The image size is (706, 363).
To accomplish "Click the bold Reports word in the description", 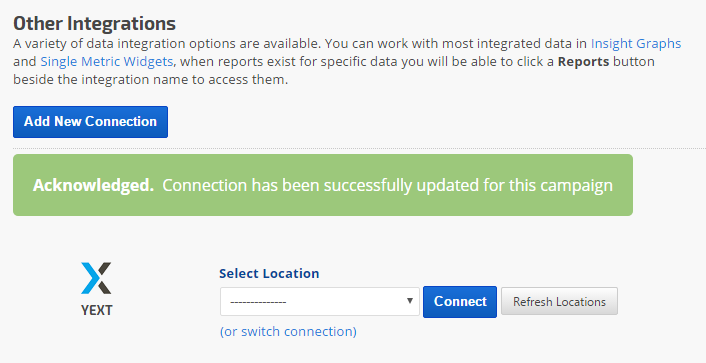I will click(584, 62).
